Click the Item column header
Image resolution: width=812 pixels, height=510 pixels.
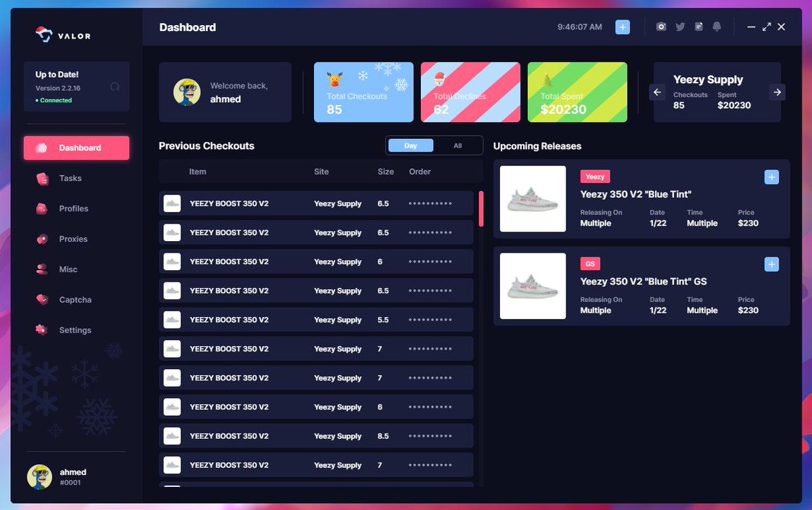(198, 171)
